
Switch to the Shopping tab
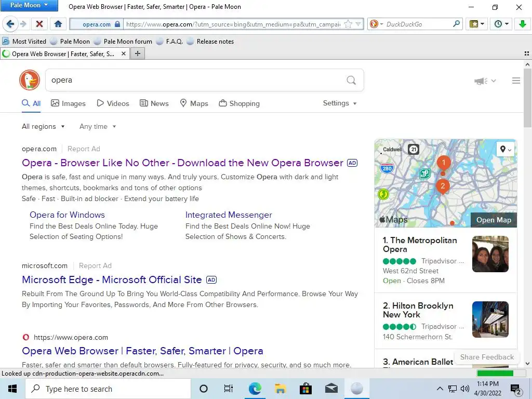239,103
